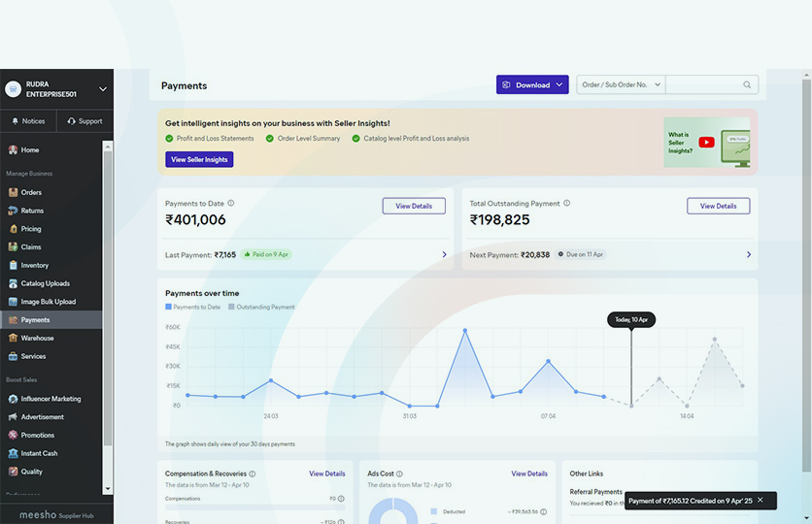Open Order / Sub Order No. dropdown
Viewport: 812px width, 524px height.
pyautogui.click(x=621, y=85)
